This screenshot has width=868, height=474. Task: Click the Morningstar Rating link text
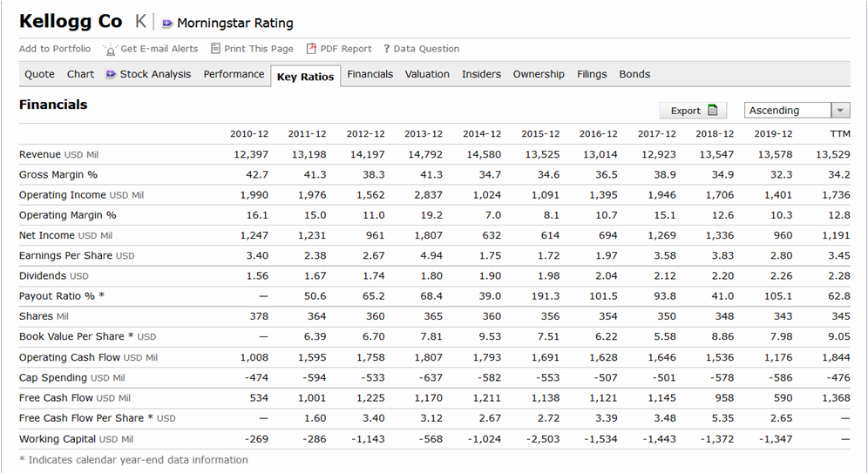[x=234, y=24]
